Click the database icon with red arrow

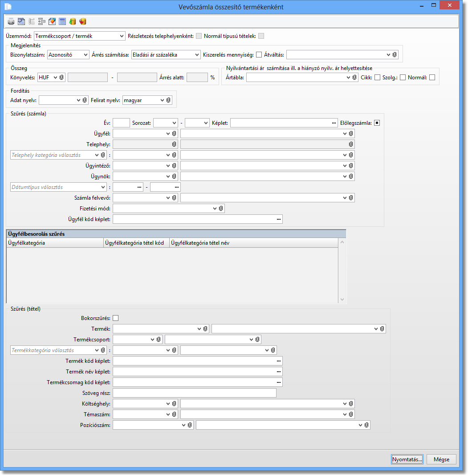[83, 21]
